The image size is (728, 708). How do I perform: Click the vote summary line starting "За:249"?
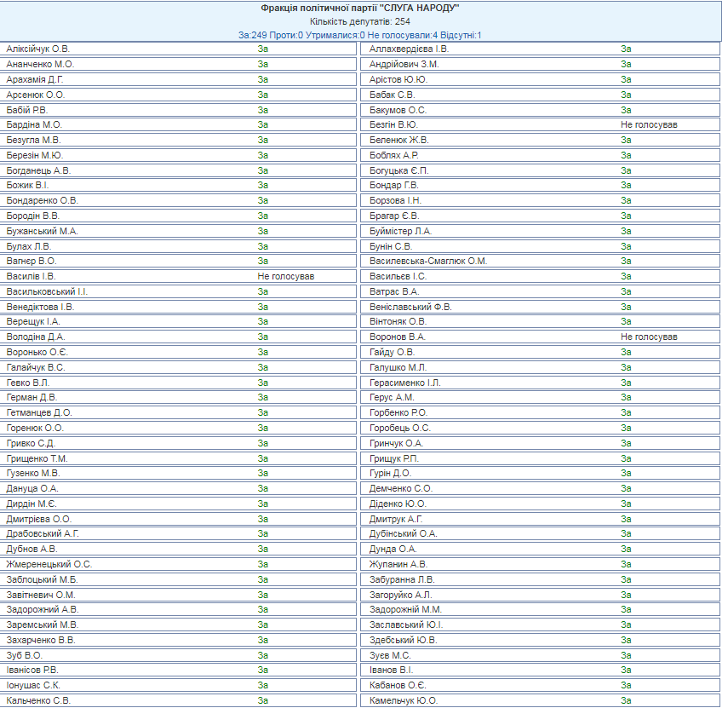[x=360, y=35]
